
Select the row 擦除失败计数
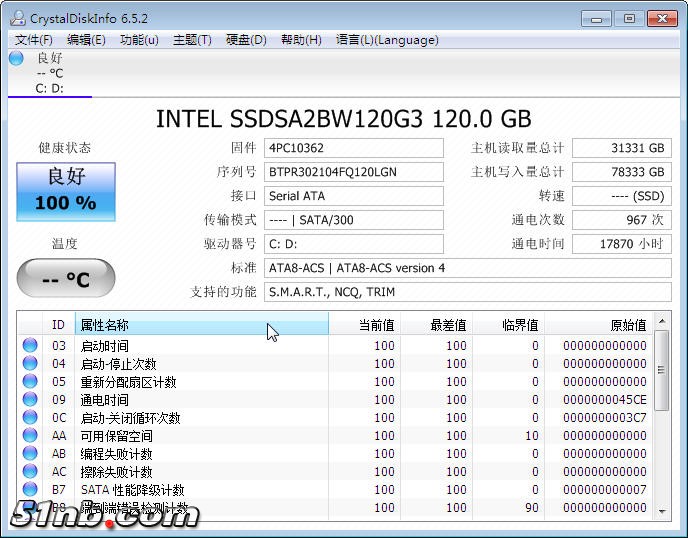(x=335, y=471)
